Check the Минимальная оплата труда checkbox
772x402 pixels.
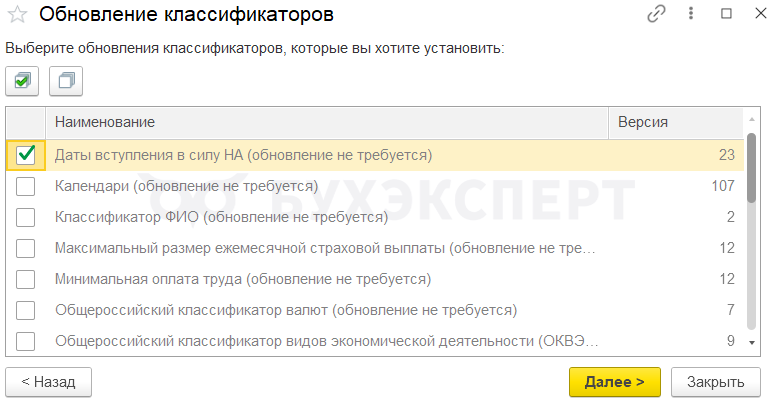click(26, 279)
